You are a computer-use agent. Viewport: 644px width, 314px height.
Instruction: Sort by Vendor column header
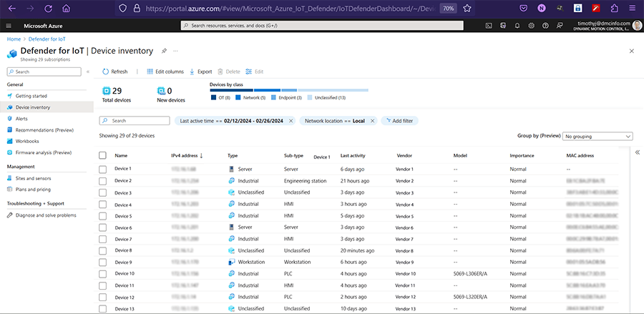click(x=404, y=155)
